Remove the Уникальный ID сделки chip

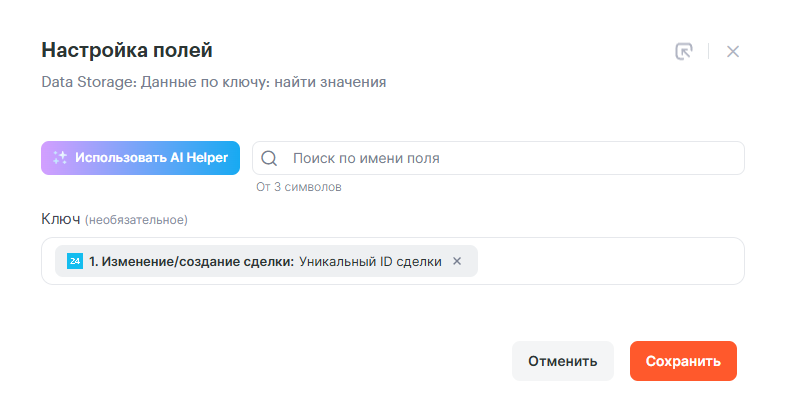pos(457,261)
